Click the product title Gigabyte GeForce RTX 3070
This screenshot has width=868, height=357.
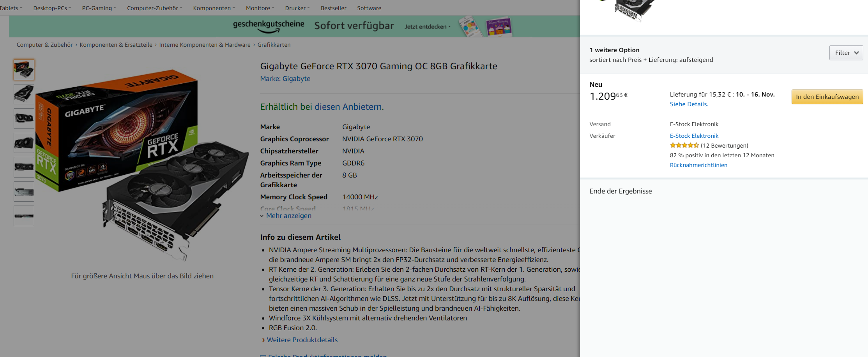pos(378,66)
